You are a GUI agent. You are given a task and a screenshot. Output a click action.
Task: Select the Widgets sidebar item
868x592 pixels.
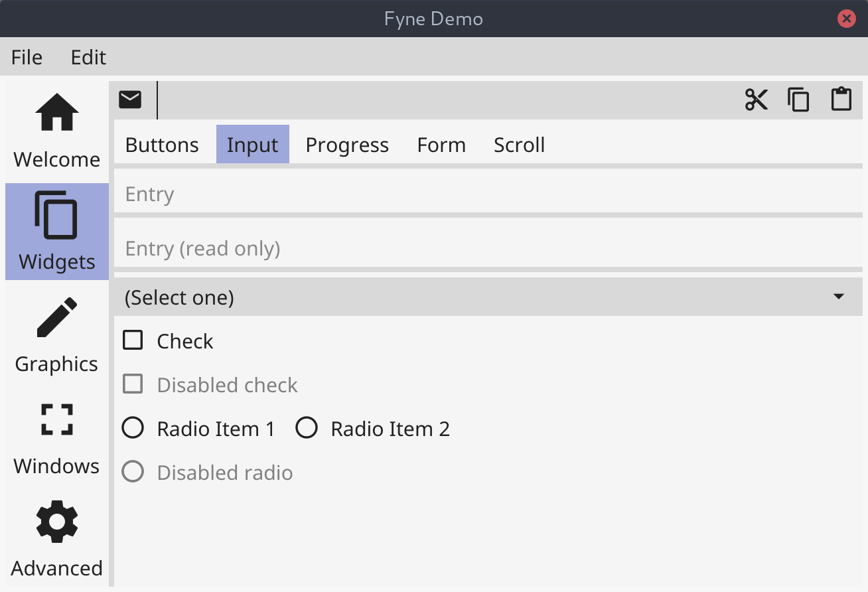click(x=57, y=232)
